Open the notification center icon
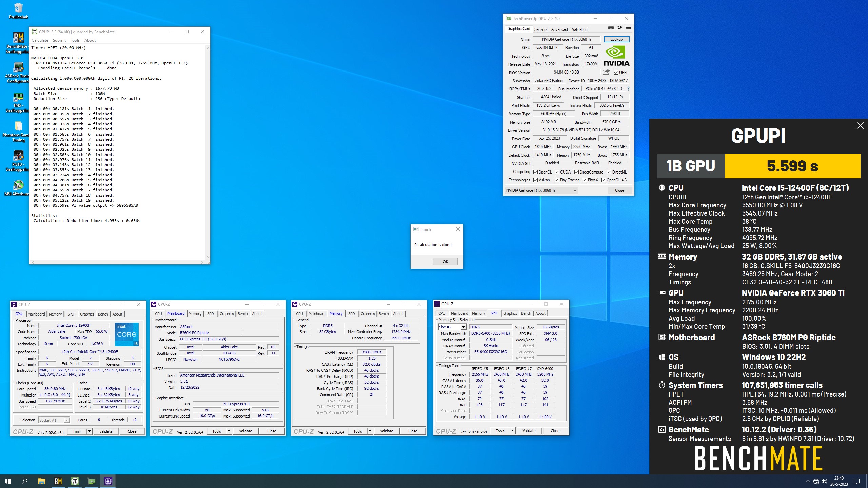Image resolution: width=868 pixels, height=488 pixels. [x=857, y=481]
